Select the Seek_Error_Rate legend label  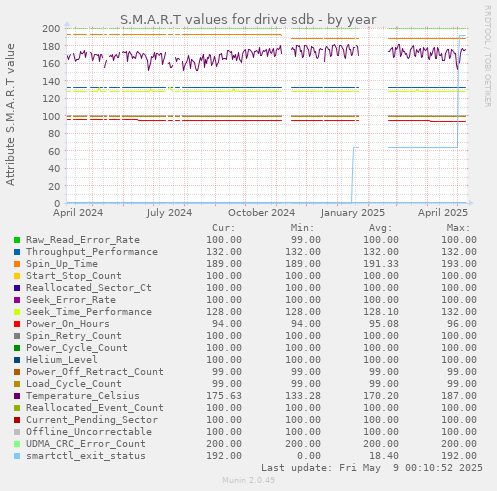[x=71, y=300]
